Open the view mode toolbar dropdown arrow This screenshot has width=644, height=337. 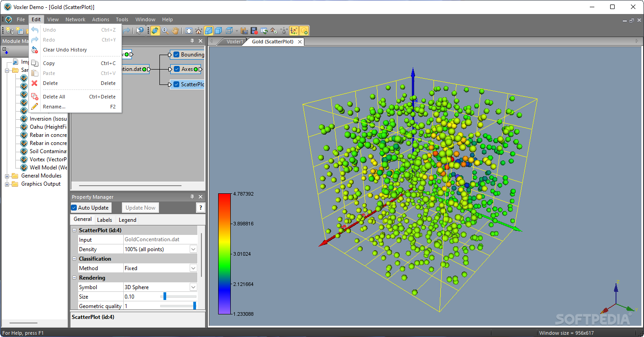(236, 30)
